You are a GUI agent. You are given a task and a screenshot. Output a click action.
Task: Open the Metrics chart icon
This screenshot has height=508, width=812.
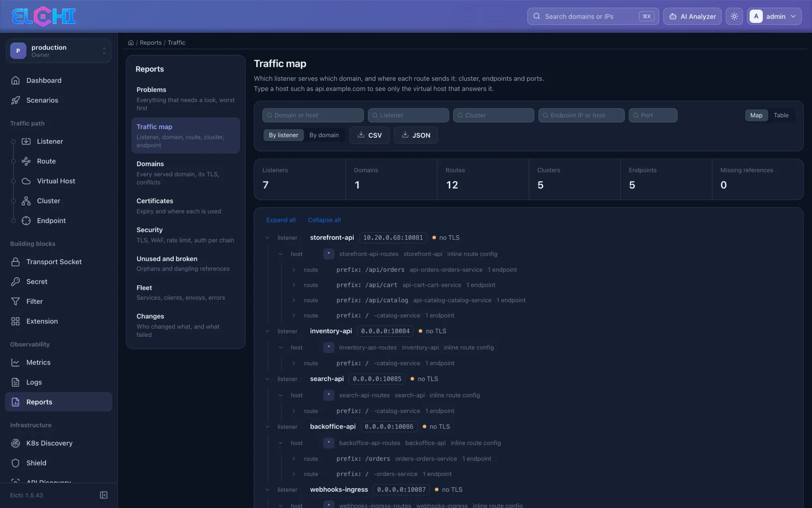(15, 363)
